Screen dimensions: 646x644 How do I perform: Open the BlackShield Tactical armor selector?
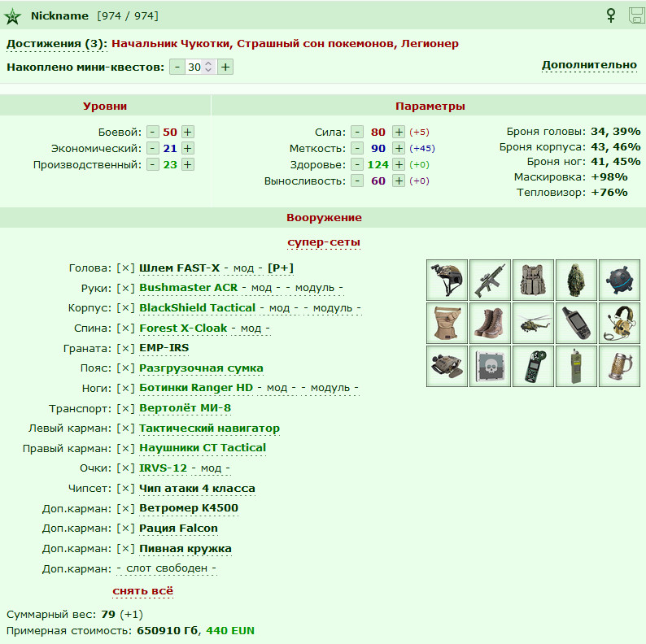(198, 307)
